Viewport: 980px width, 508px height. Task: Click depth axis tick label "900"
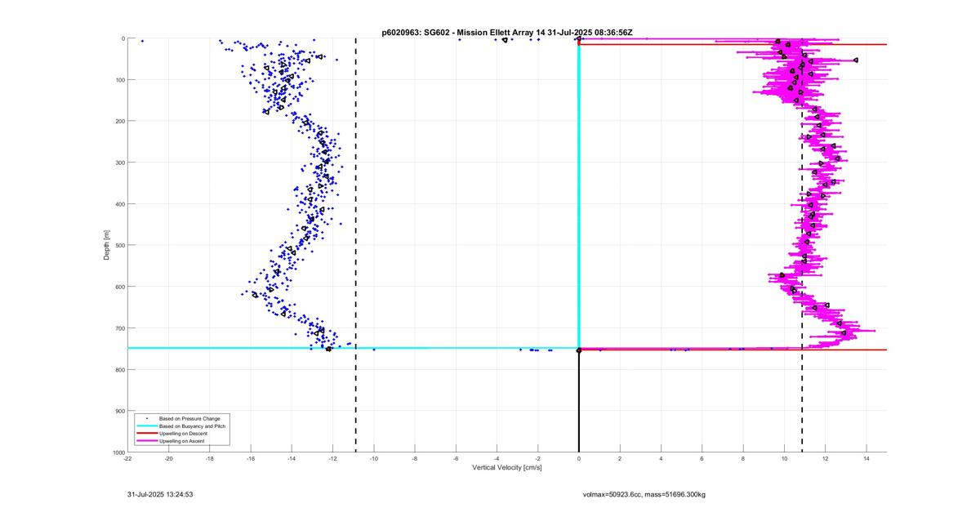point(119,411)
